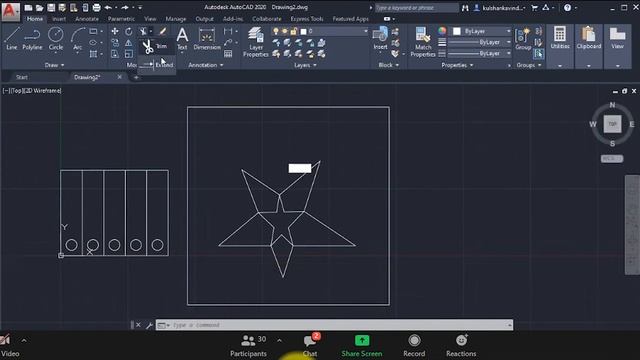640x360 pixels.
Task: Toggle group selection on/off icon
Action: point(538,54)
